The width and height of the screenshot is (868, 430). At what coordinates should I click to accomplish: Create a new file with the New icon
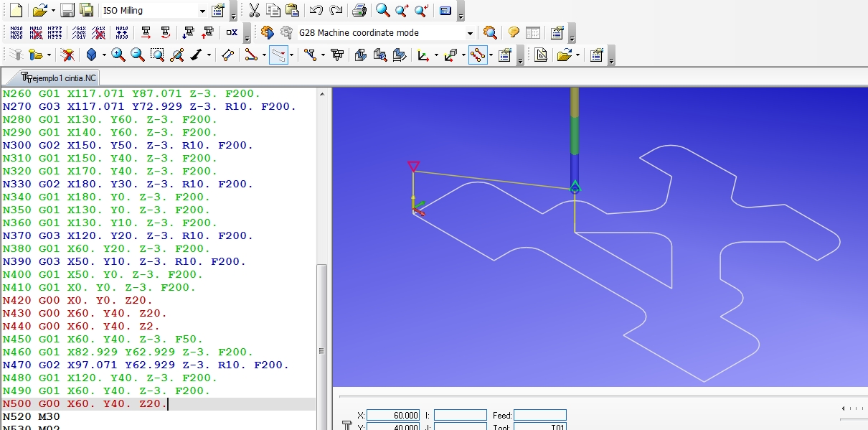[x=15, y=11]
